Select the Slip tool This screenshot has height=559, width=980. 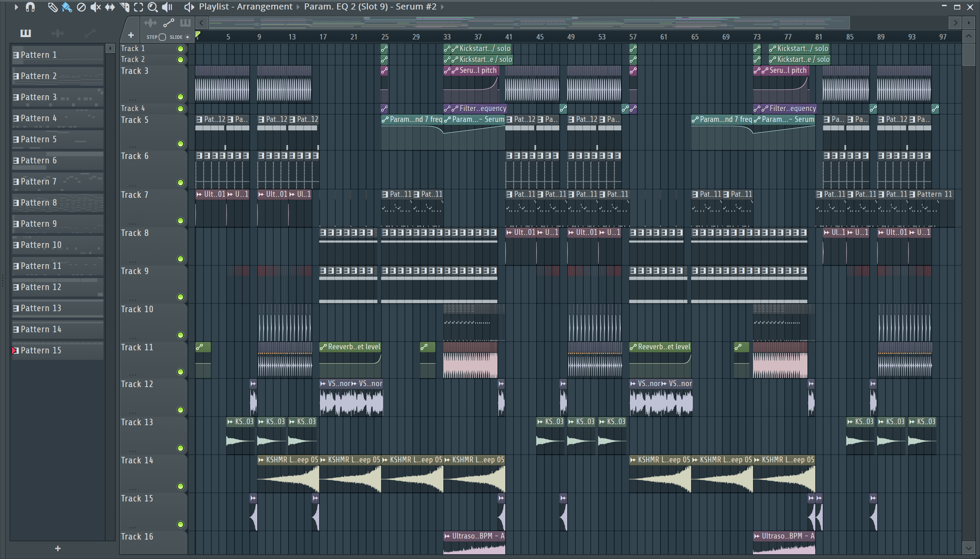tap(110, 7)
